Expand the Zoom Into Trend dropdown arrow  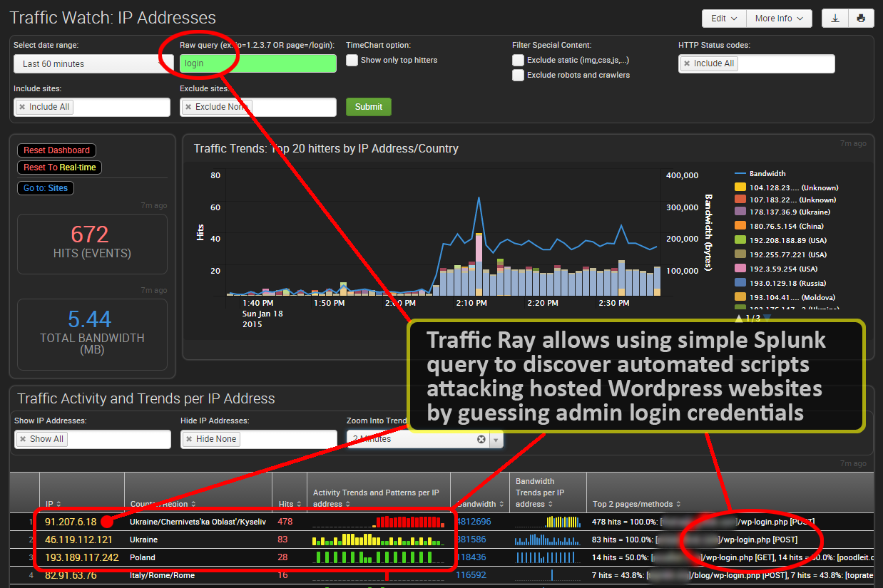496,439
